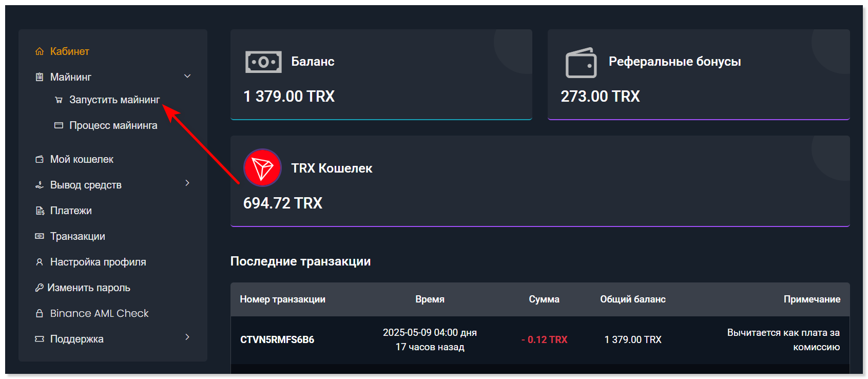868x379 pixels.
Task: Click the 694.72 TRX wallet amount
Action: [x=283, y=203]
